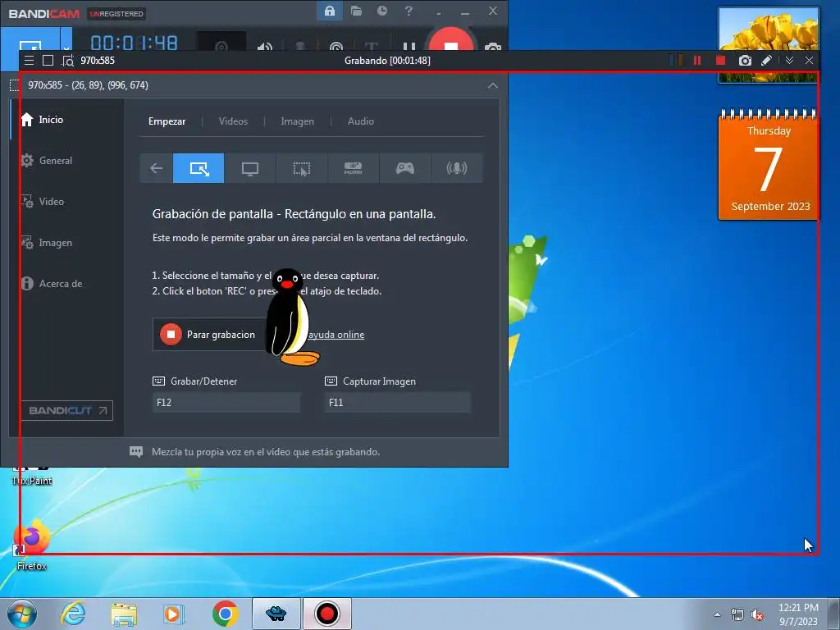Launch Google Chrome from taskbar
This screenshot has width=840, height=630.
coord(225,614)
